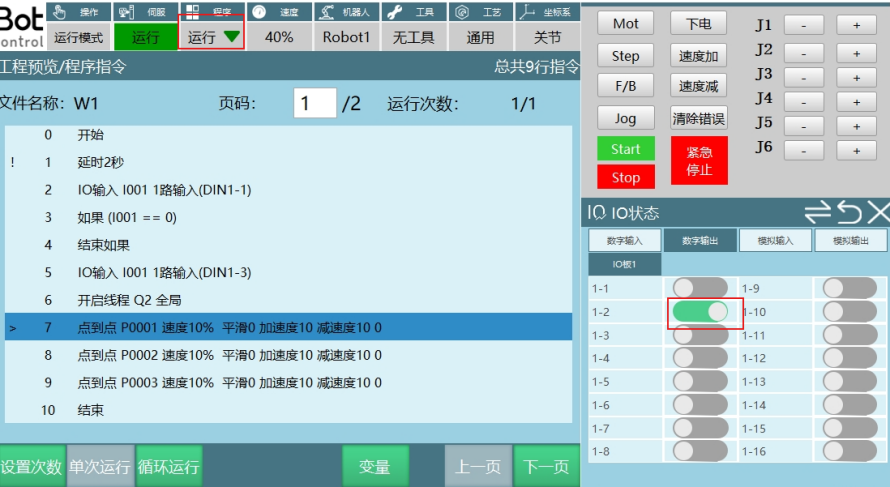Go to next page with 下一页
Screen dimensions: 890x487
point(546,467)
